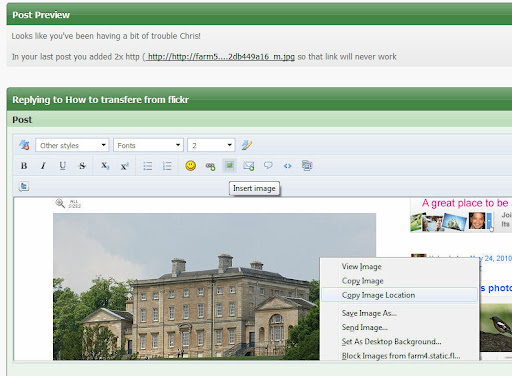
Task: Insert a bulleted list
Action: pyautogui.click(x=148, y=166)
